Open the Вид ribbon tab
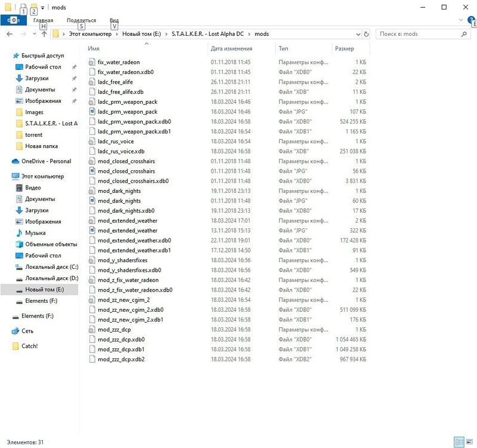Image resolution: width=477 pixels, height=448 pixels. tap(114, 20)
